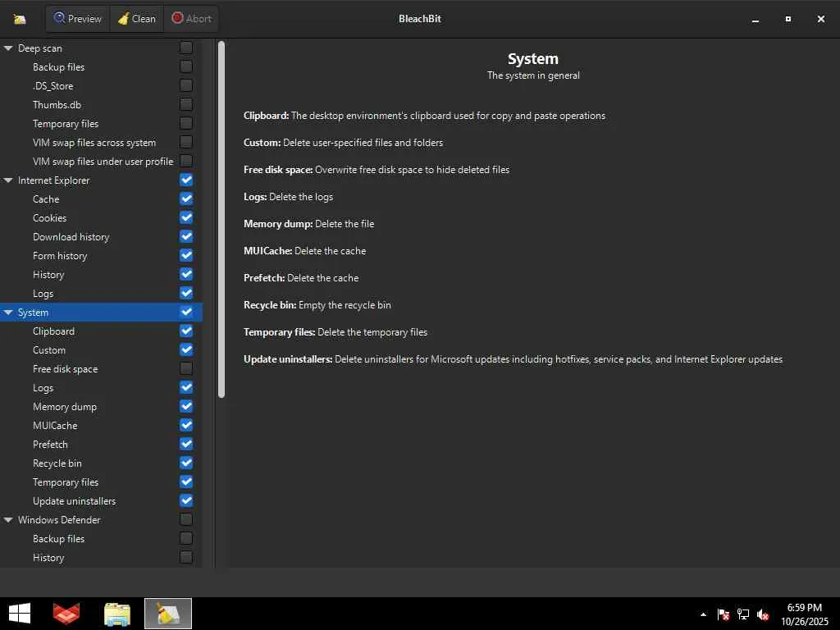
Task: Open the Action Center flag icon
Action: (x=723, y=614)
